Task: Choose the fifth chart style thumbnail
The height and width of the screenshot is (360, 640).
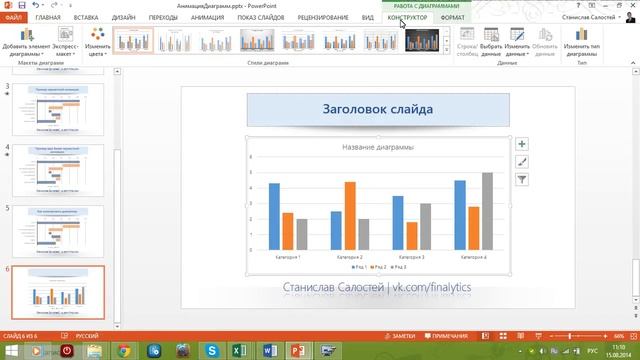Action: click(x=298, y=40)
